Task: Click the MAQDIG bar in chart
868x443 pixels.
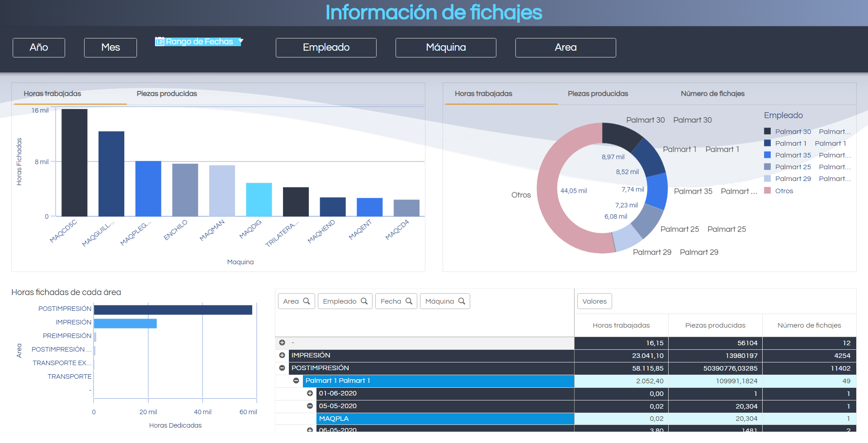Action: pyautogui.click(x=259, y=200)
